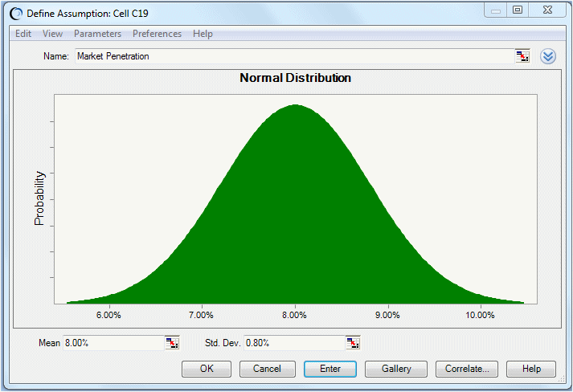The height and width of the screenshot is (392, 573).
Task: Click the Normal Distribution chart title
Action: (295, 78)
